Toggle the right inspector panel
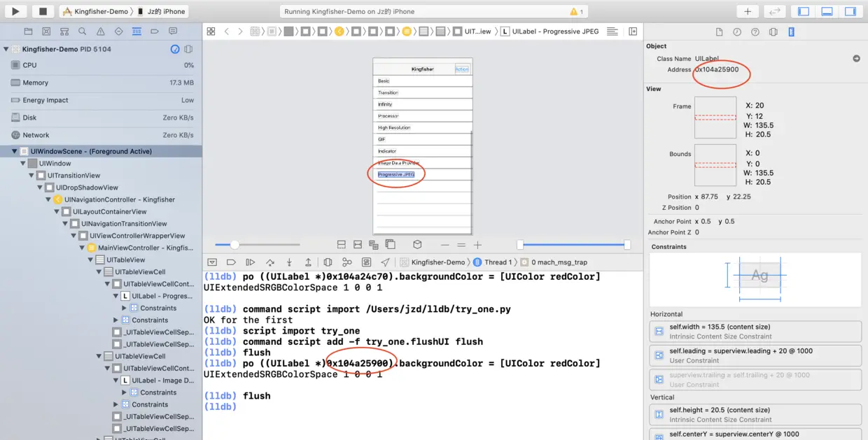 [850, 11]
